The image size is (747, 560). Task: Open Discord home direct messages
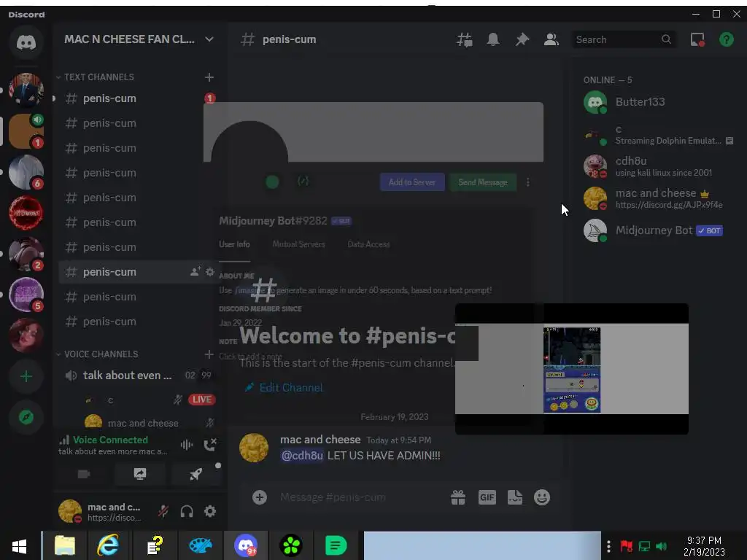click(x=26, y=42)
